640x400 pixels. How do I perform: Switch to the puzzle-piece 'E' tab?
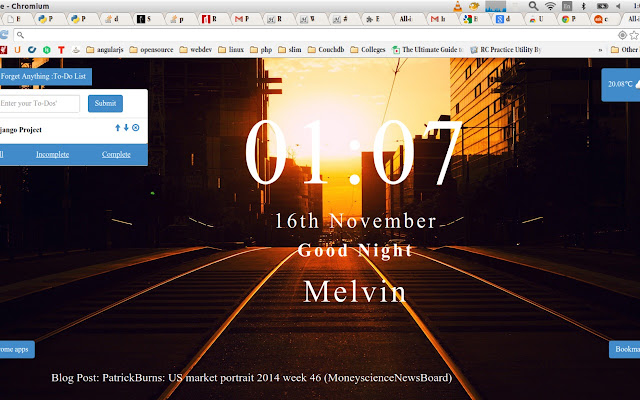377,19
